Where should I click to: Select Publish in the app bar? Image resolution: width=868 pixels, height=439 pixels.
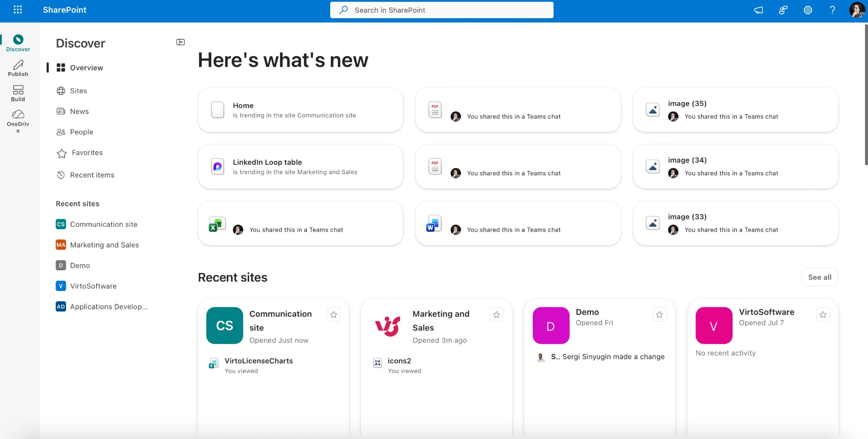tap(18, 68)
